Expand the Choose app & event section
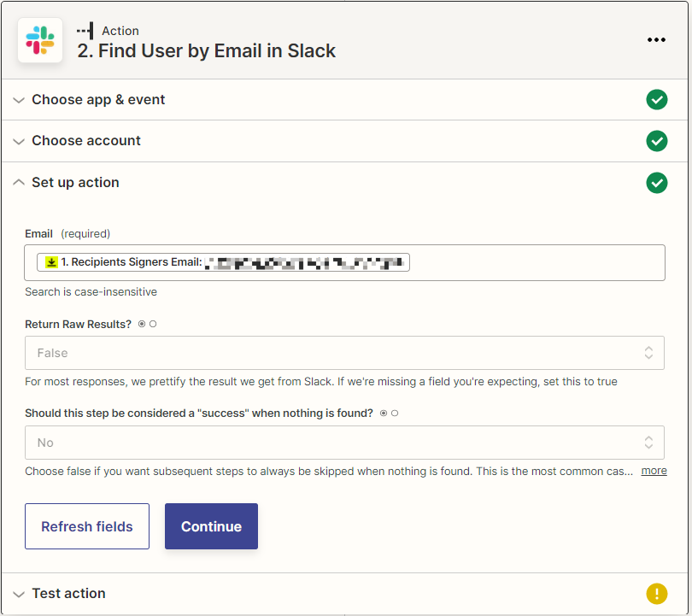 pos(19,100)
